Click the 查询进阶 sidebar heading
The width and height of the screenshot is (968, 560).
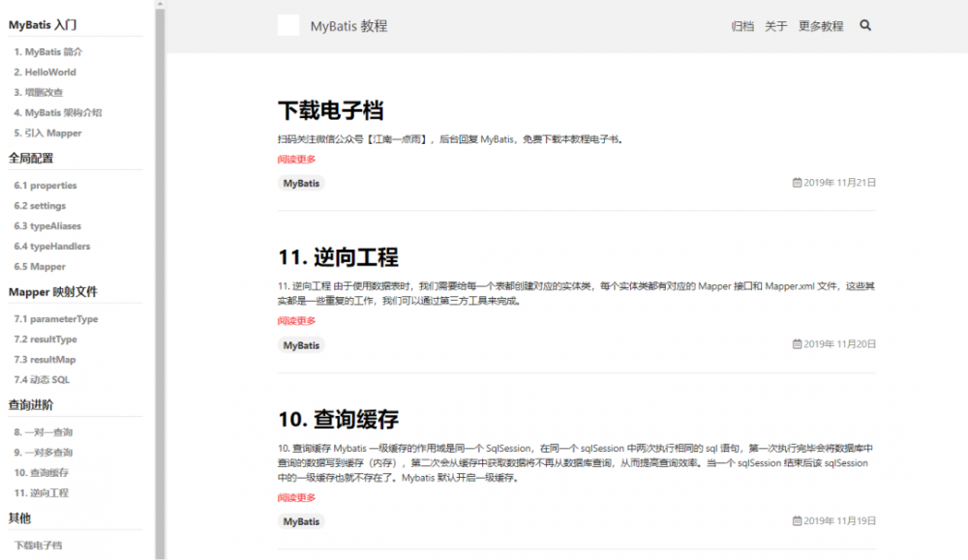(x=31, y=405)
